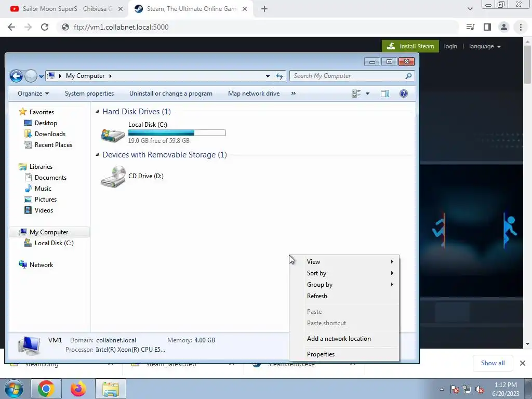Choose Properties from context menu
This screenshot has height=399, width=532.
pos(344,354)
